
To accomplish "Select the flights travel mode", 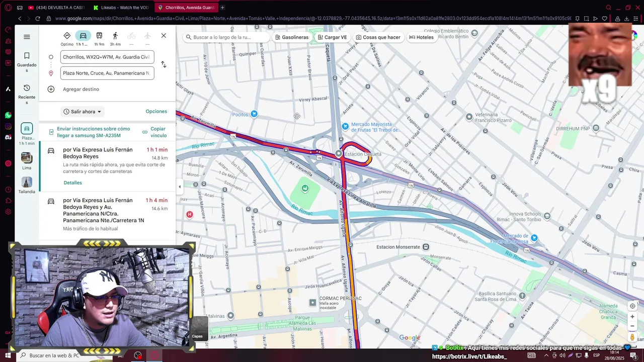I will click(x=147, y=38).
